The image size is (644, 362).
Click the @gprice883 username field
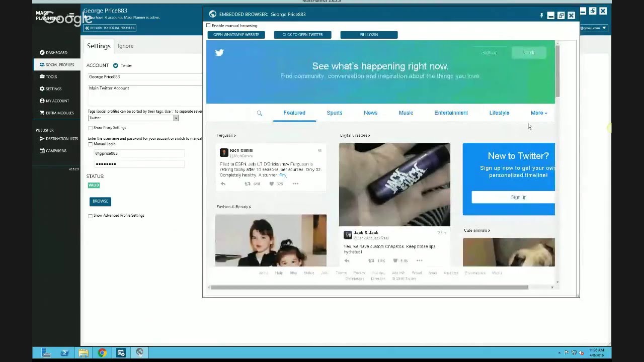tap(139, 153)
